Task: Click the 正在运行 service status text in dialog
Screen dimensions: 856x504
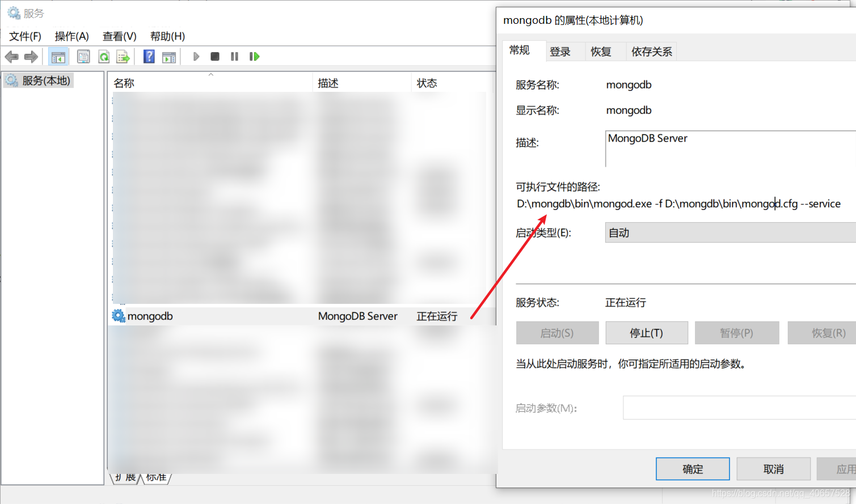Action: 626,303
